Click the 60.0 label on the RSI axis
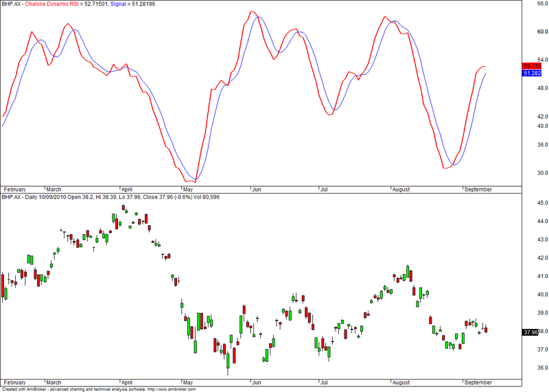The image size is (549, 392). click(x=542, y=32)
